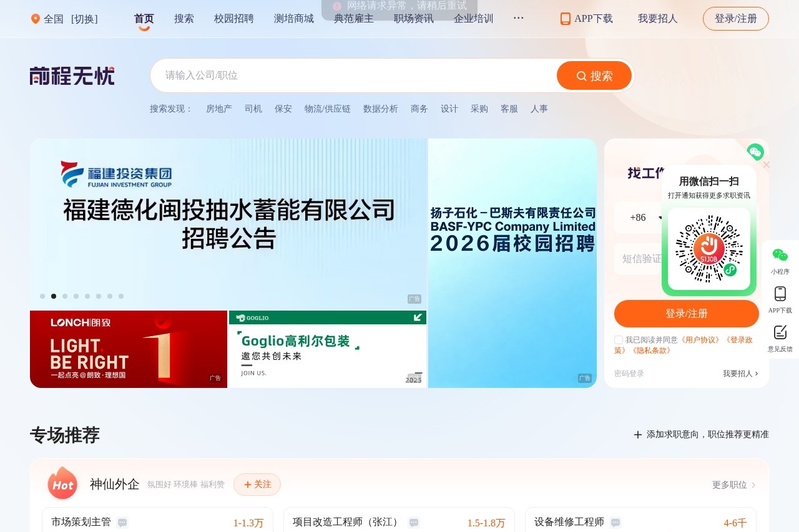Click the Hot flame icon in 专场推荐
The height and width of the screenshot is (532, 799).
coord(62,483)
